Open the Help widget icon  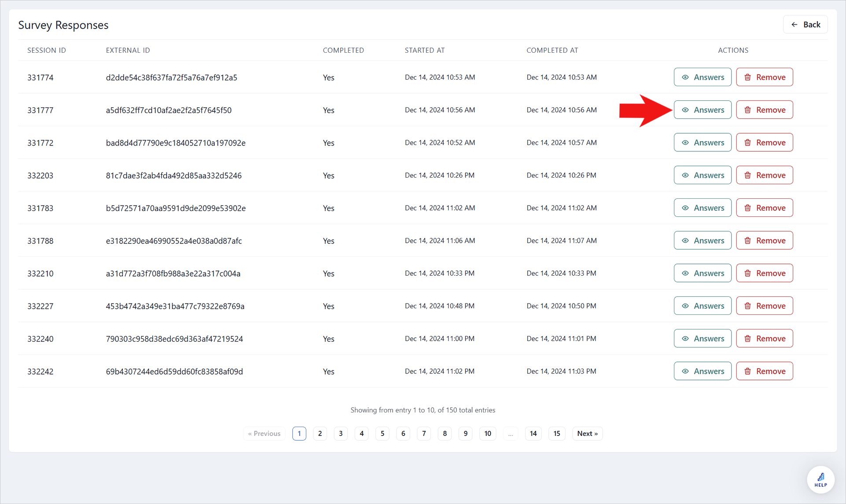point(820,479)
